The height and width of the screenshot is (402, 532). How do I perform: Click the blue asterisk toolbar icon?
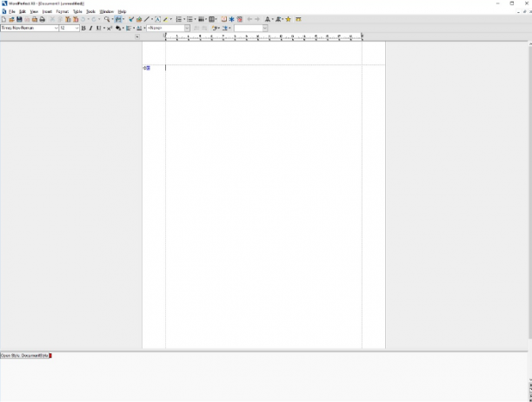232,19
